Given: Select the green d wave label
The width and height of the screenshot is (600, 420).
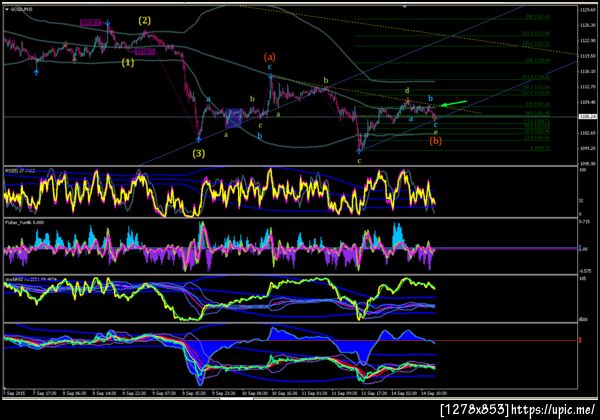Looking at the screenshot, I should point(407,91).
